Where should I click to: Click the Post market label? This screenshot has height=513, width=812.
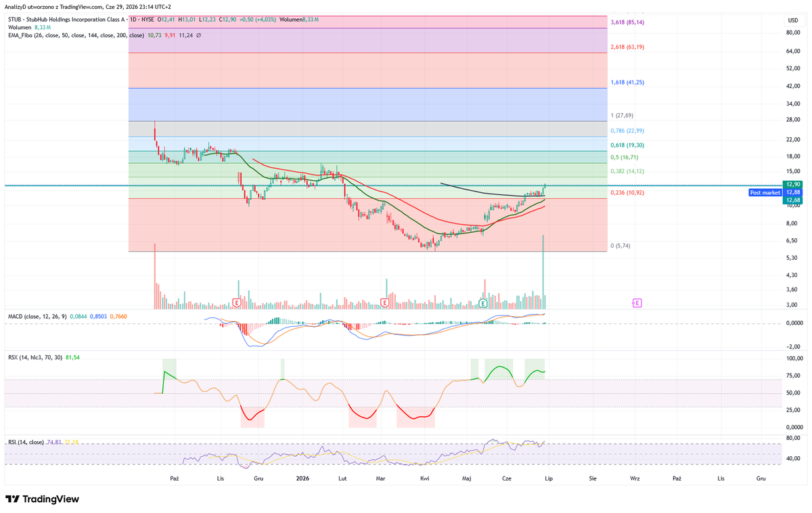click(765, 193)
